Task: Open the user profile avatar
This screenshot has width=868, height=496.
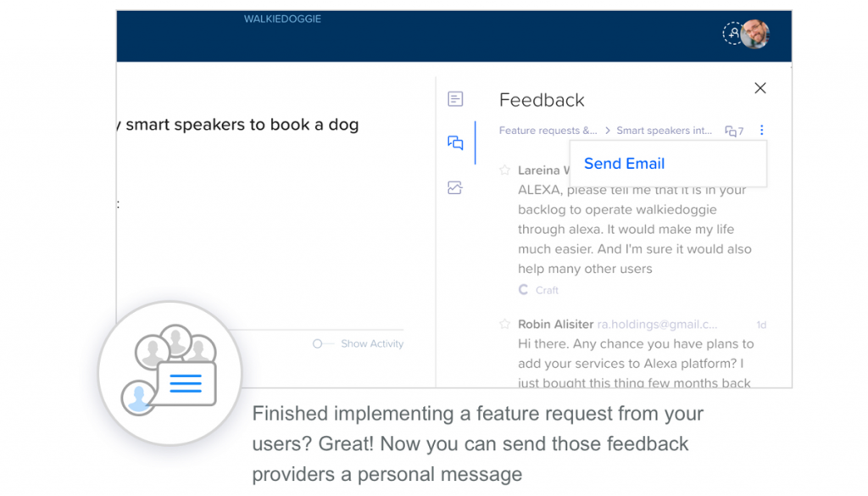Action: (x=756, y=34)
